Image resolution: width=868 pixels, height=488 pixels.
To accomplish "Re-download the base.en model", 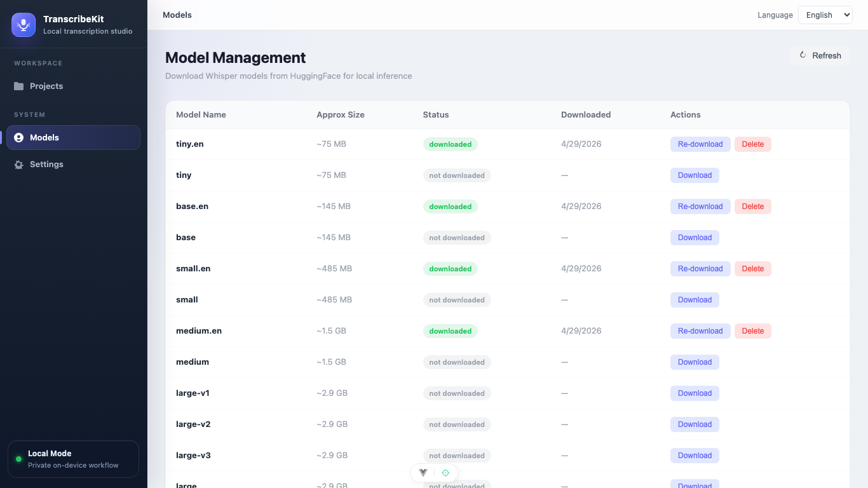I will [x=700, y=207].
